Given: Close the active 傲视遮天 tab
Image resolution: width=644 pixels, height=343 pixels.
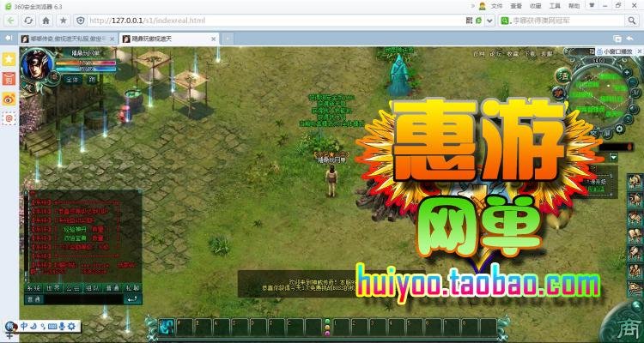Looking at the screenshot, I should pyautogui.click(x=213, y=39).
